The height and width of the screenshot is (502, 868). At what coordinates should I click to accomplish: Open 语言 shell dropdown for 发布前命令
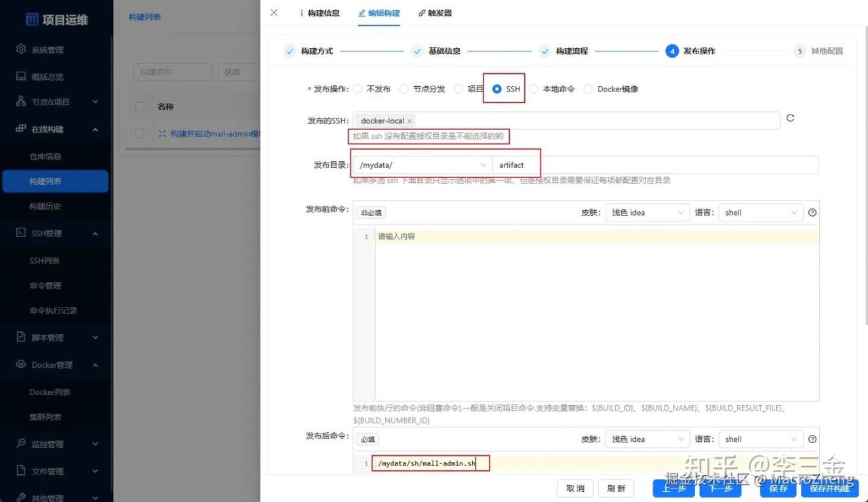tap(761, 213)
